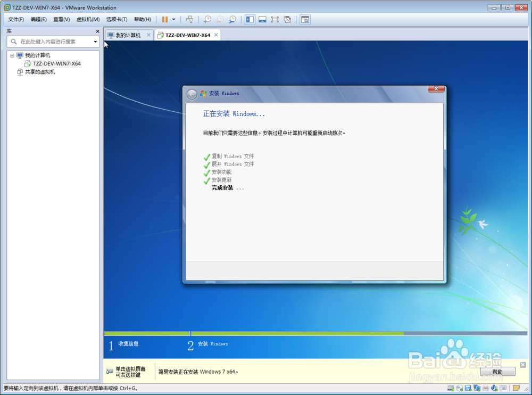The height and width of the screenshot is (395, 532).
Task: Click the library search input field
Action: [53, 42]
